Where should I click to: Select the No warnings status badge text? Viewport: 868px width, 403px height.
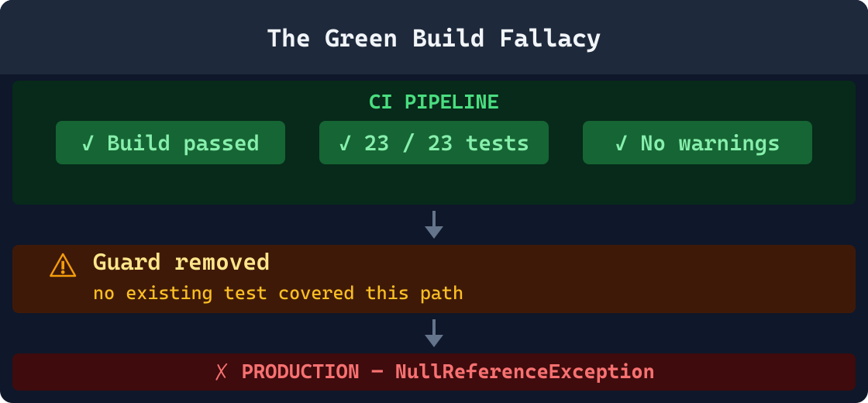tap(710, 143)
